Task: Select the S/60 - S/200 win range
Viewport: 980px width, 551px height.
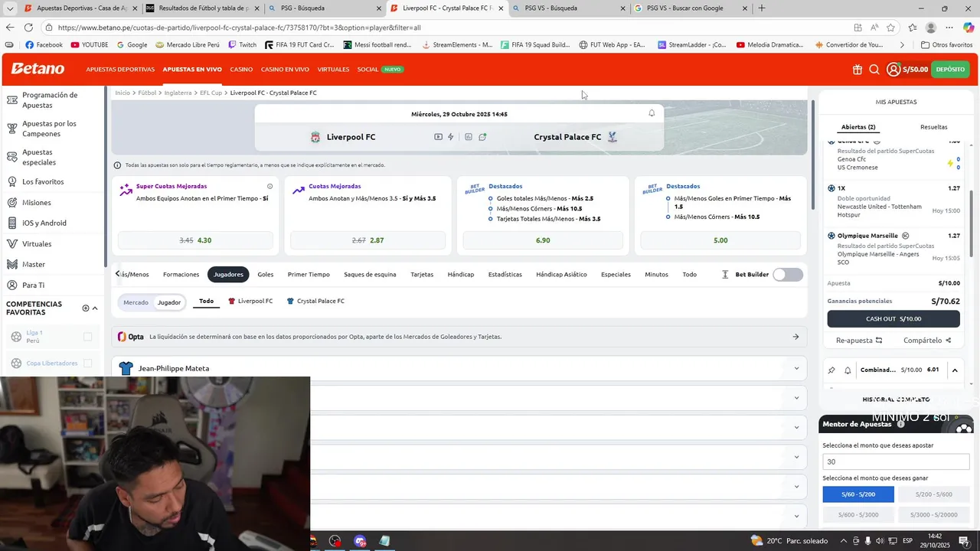Action: coord(858,494)
